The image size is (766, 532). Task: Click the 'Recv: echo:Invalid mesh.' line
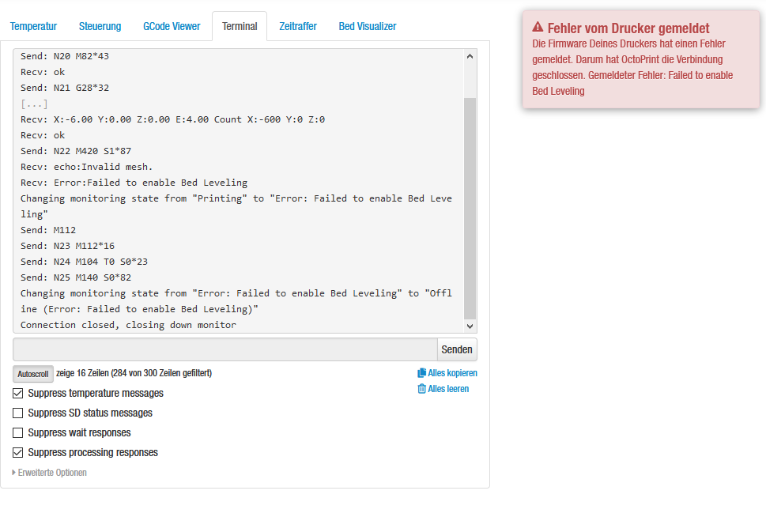click(x=86, y=167)
